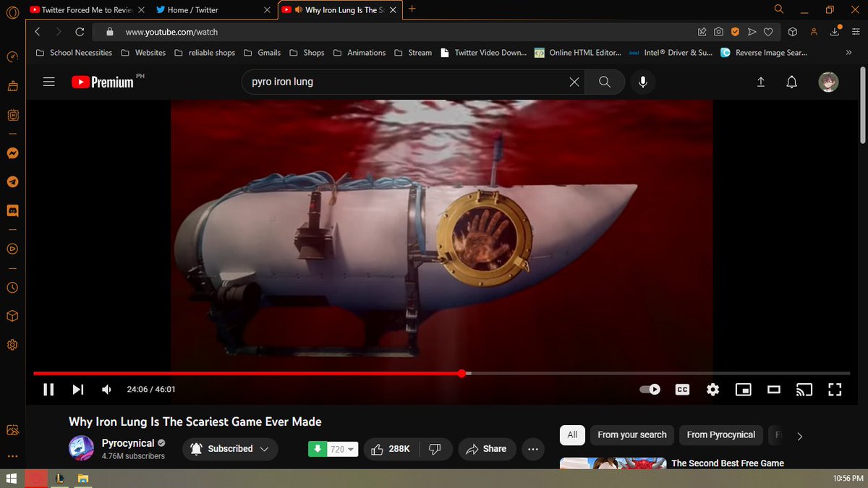Select the From your search chip

(632, 435)
